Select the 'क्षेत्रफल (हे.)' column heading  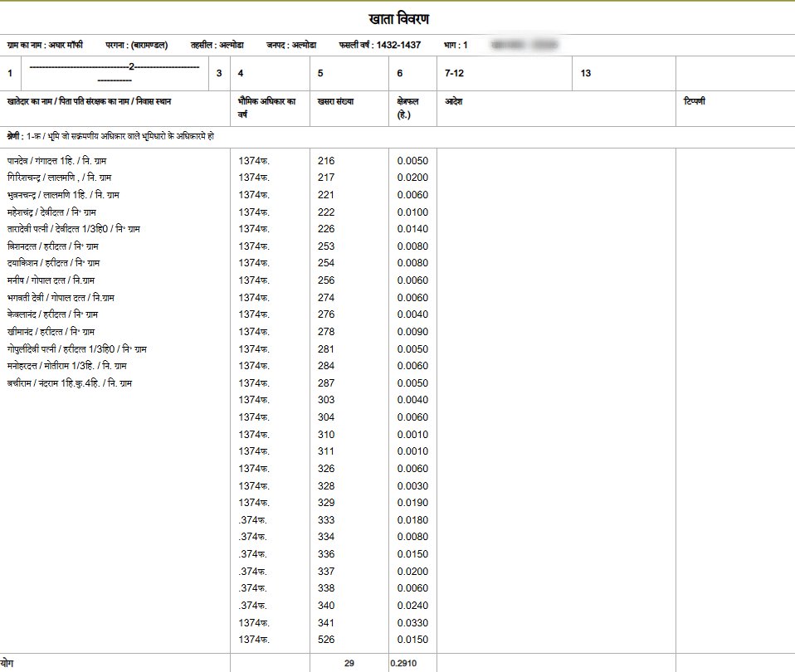[407, 108]
